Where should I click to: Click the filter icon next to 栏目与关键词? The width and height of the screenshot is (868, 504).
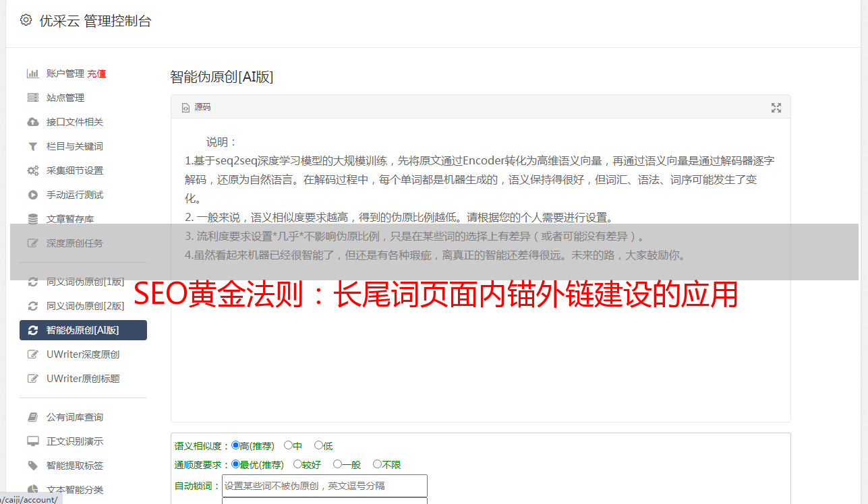tap(32, 146)
